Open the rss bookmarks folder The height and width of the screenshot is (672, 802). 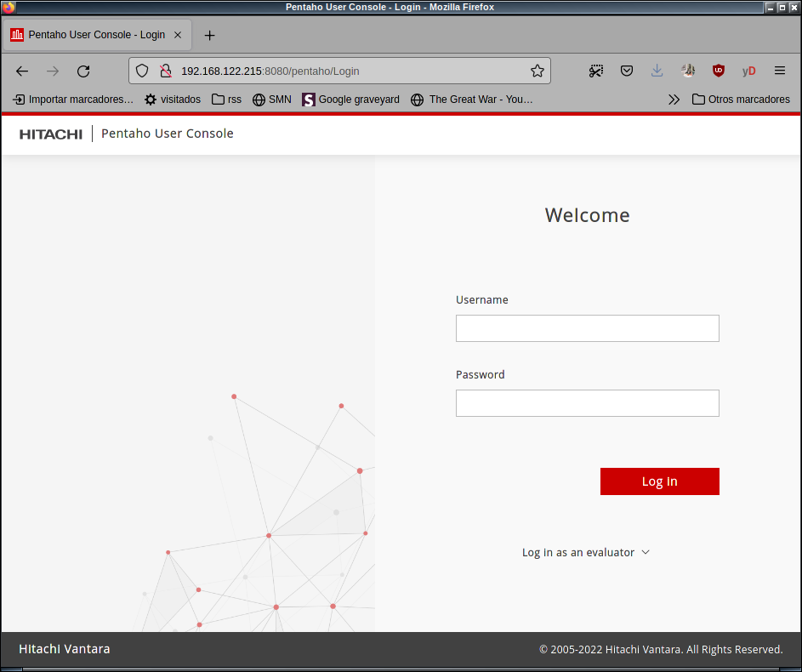[x=226, y=100]
